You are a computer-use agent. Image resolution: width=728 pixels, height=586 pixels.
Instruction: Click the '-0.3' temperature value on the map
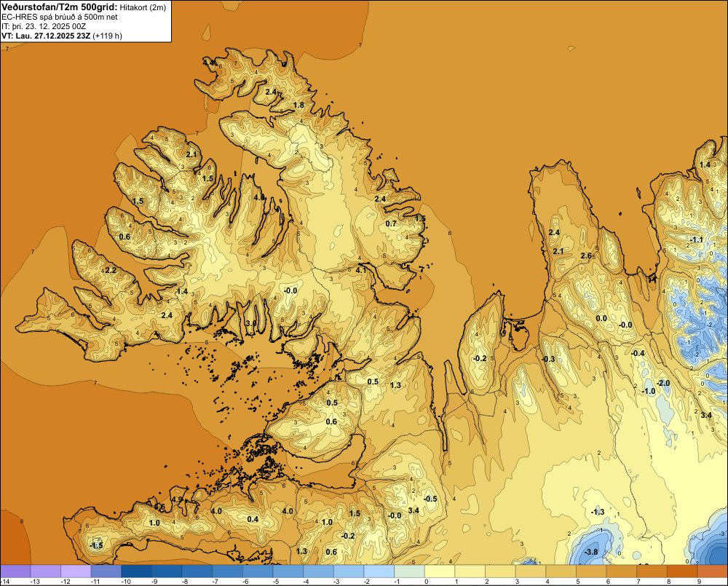(548, 360)
